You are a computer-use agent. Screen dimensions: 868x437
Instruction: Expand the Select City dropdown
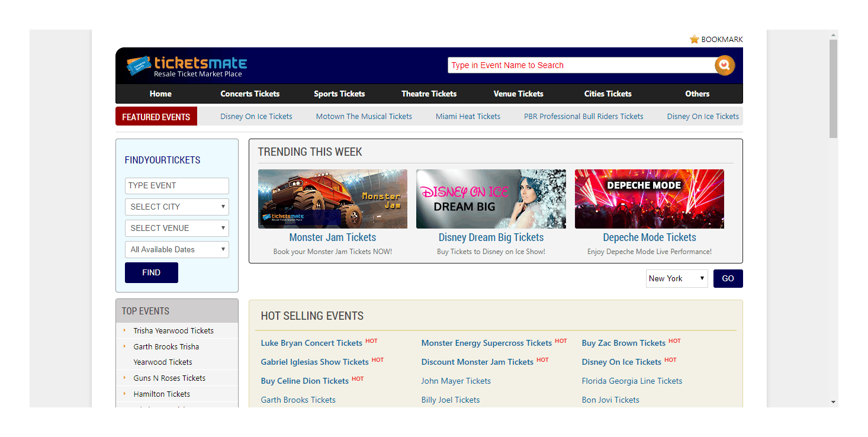pos(176,207)
